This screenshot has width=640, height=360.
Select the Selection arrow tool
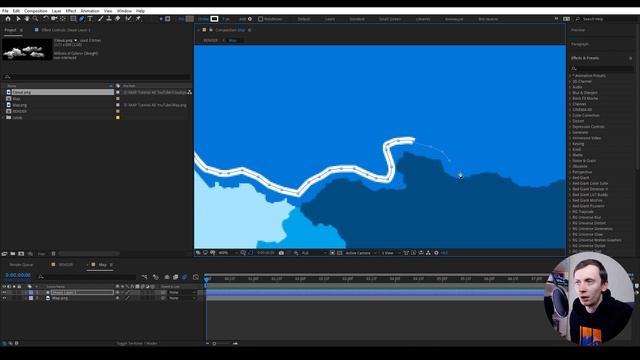point(18,19)
